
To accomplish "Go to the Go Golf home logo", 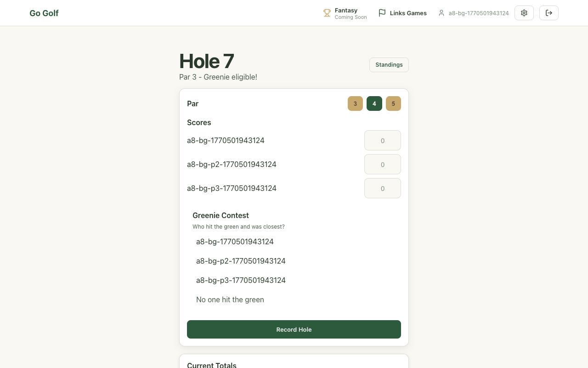I will tap(44, 13).
